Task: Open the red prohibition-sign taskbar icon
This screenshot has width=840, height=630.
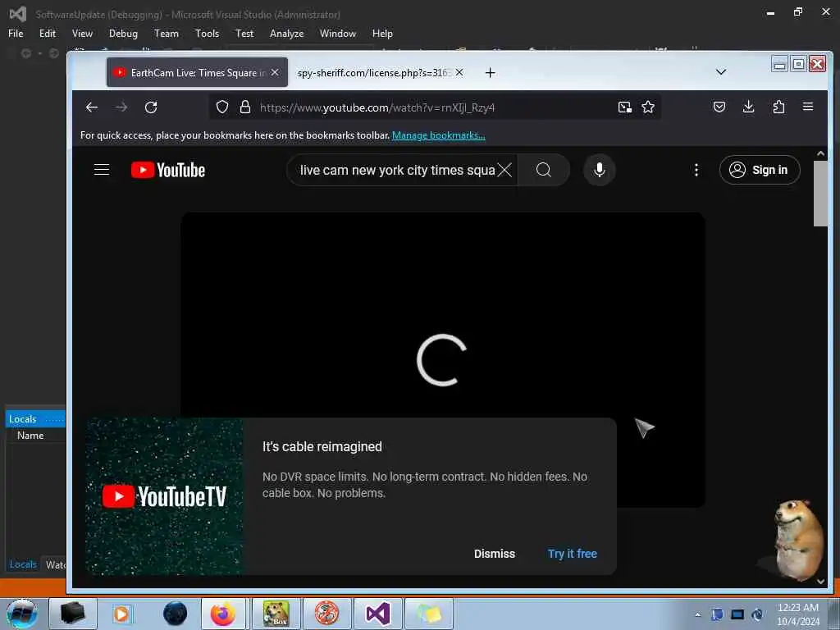Action: coord(326,614)
